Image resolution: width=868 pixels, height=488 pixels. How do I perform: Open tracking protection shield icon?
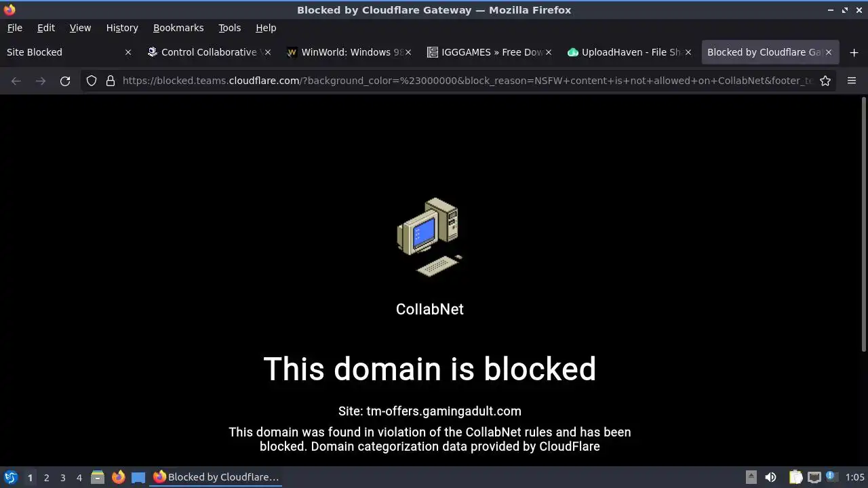[92, 81]
